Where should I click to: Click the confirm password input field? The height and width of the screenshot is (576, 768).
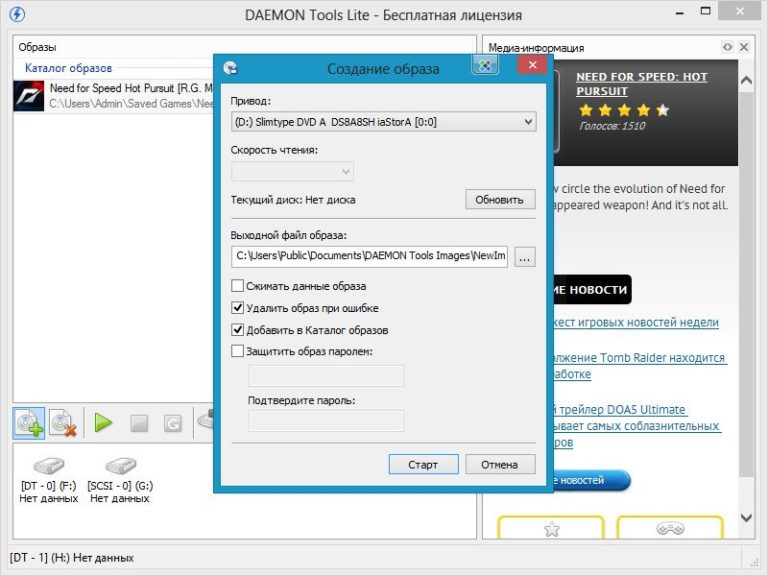(x=326, y=421)
